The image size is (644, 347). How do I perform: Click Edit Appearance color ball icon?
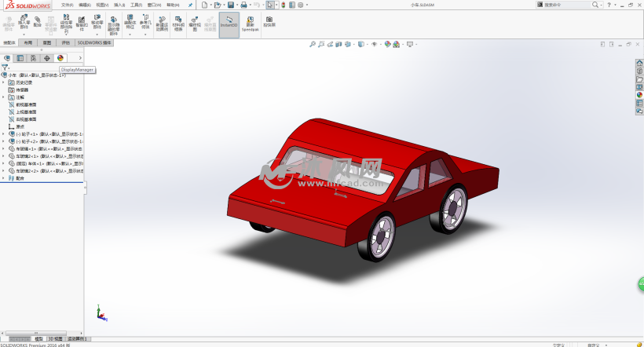[x=387, y=44]
